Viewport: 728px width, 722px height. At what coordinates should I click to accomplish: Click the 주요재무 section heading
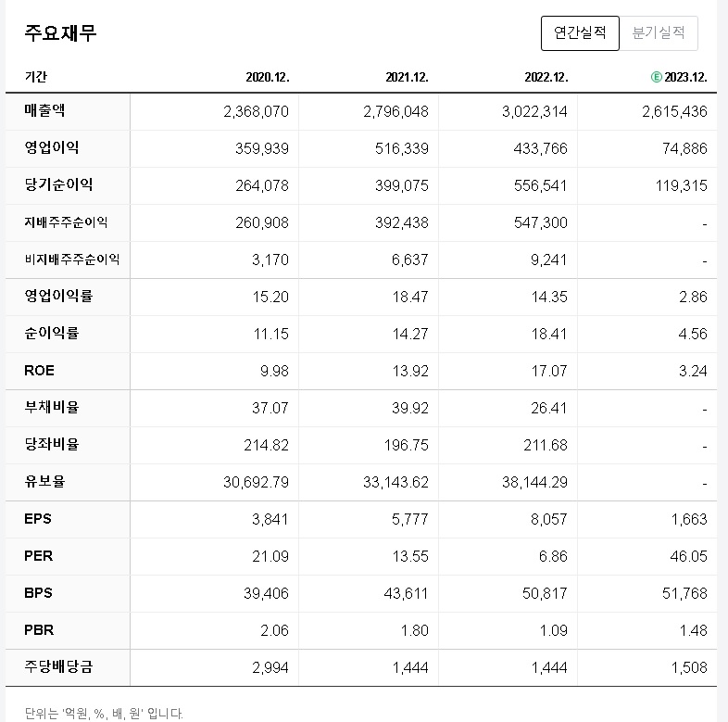60,33
